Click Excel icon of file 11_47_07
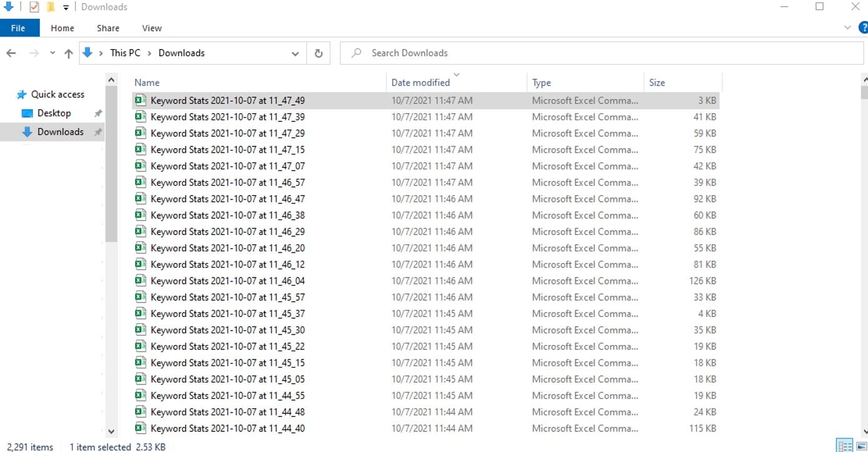Screen dimensions: 868x452 [141, 166]
